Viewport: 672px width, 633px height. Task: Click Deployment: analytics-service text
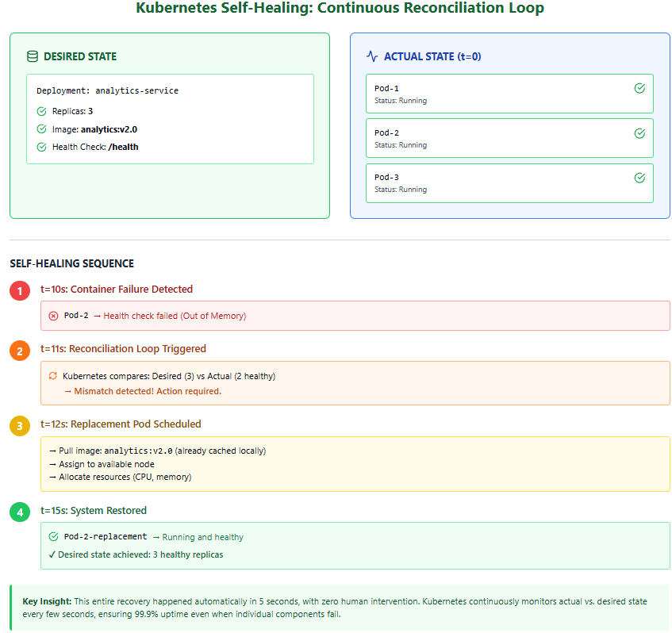point(107,91)
